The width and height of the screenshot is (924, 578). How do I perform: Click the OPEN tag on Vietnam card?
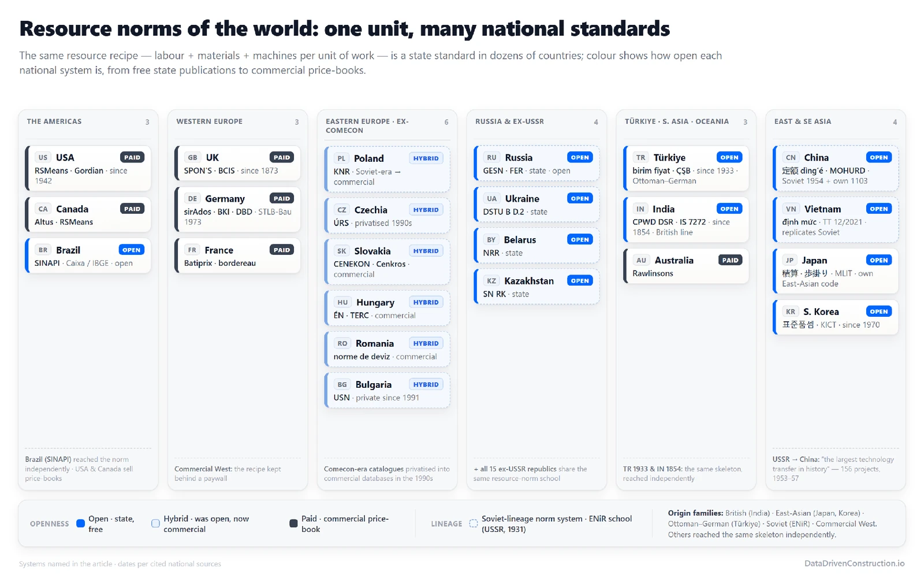tap(879, 209)
